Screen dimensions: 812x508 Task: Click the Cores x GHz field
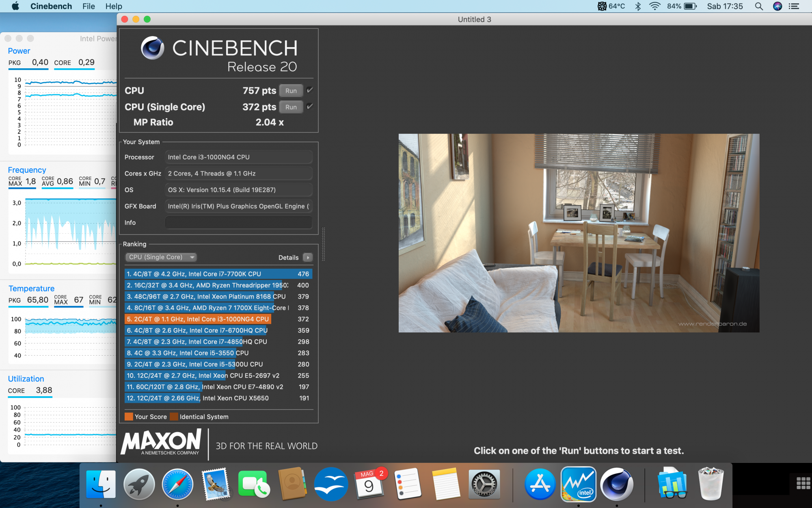point(239,174)
